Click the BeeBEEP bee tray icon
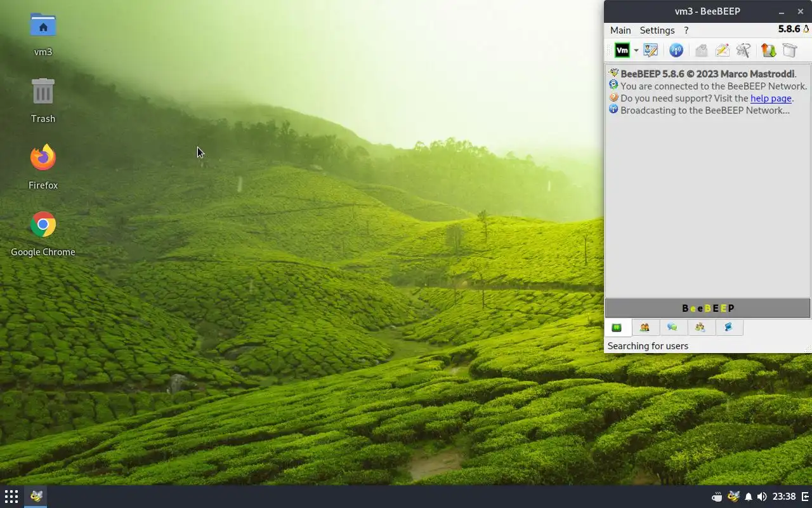This screenshot has height=508, width=812. [733, 497]
